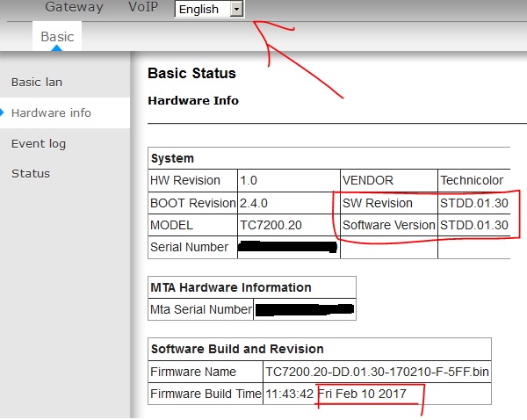This screenshot has height=420, width=527.
Task: Click the firmware name .bin file text
Action: (x=377, y=372)
